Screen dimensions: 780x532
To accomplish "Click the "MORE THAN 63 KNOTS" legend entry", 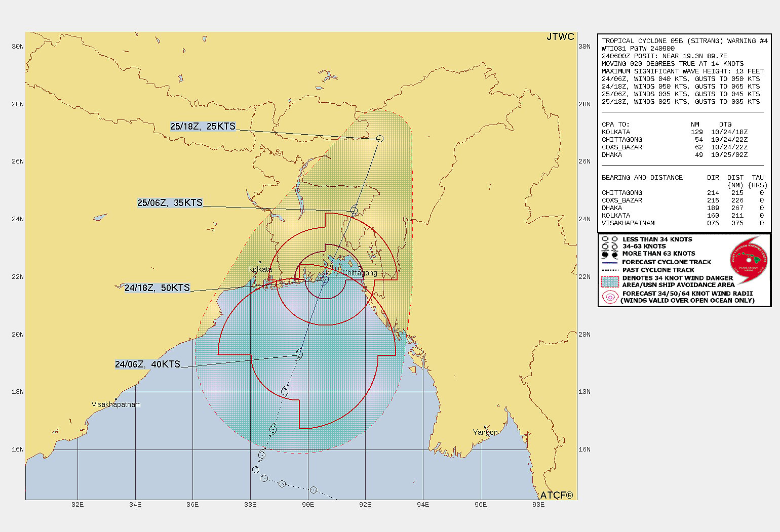I will click(659, 254).
